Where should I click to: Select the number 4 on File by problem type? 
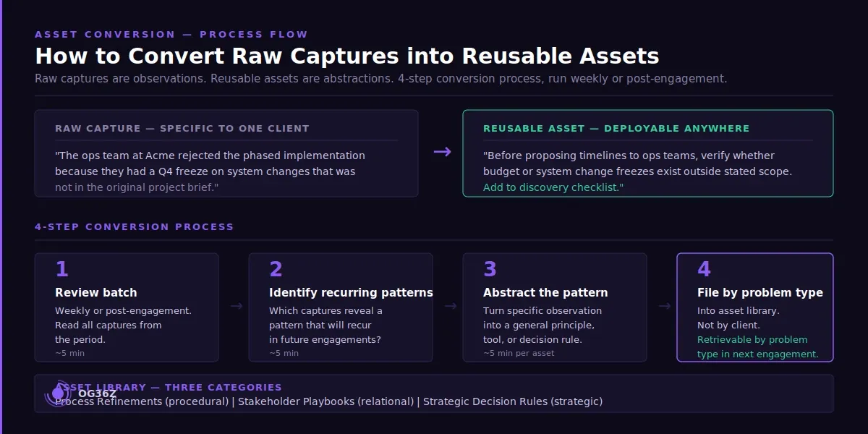704,268
